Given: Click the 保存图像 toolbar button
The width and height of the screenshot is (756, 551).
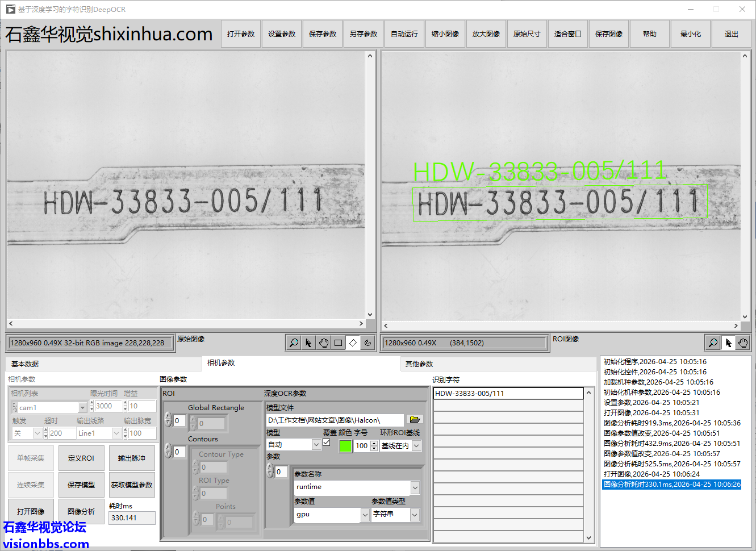Looking at the screenshot, I should point(608,34).
